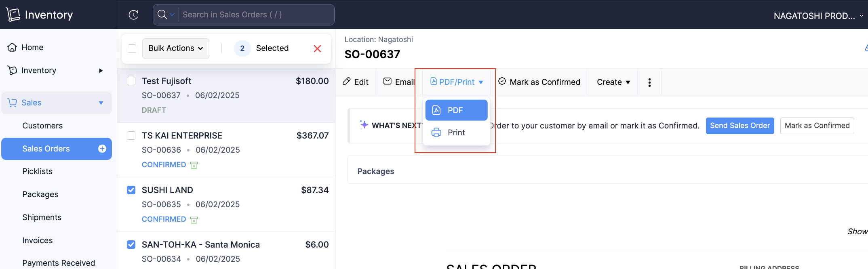Open Picklists in the Sales sidebar
868x269 pixels.
[x=37, y=171]
